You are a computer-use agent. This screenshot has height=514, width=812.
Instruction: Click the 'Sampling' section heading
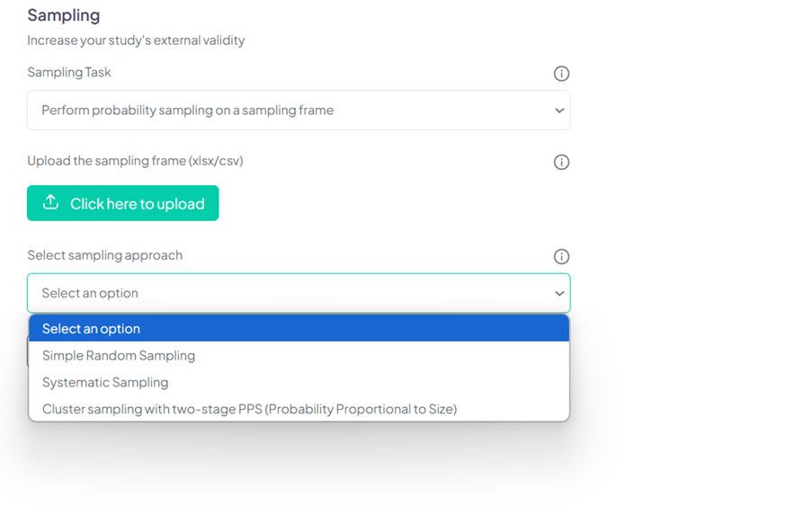tap(64, 15)
